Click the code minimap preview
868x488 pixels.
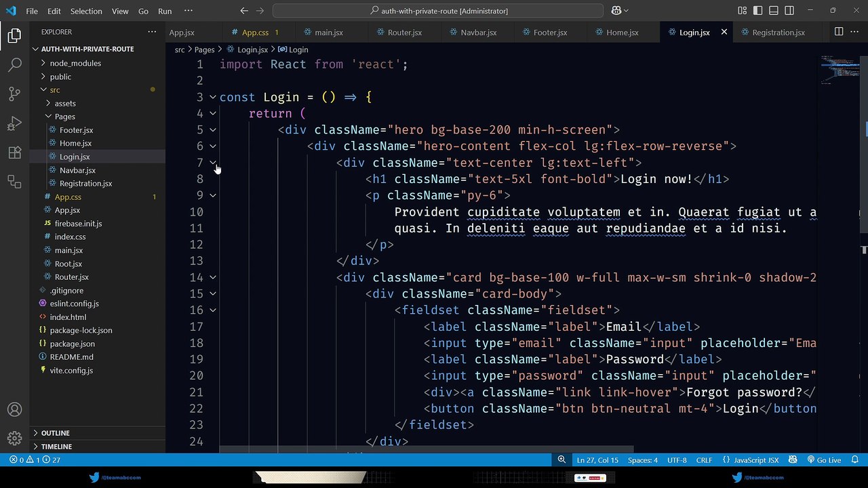[840, 70]
